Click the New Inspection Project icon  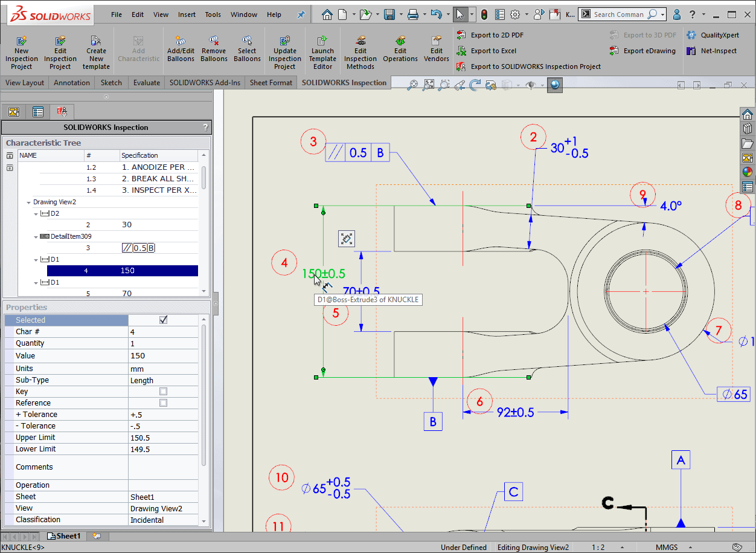tap(22, 42)
